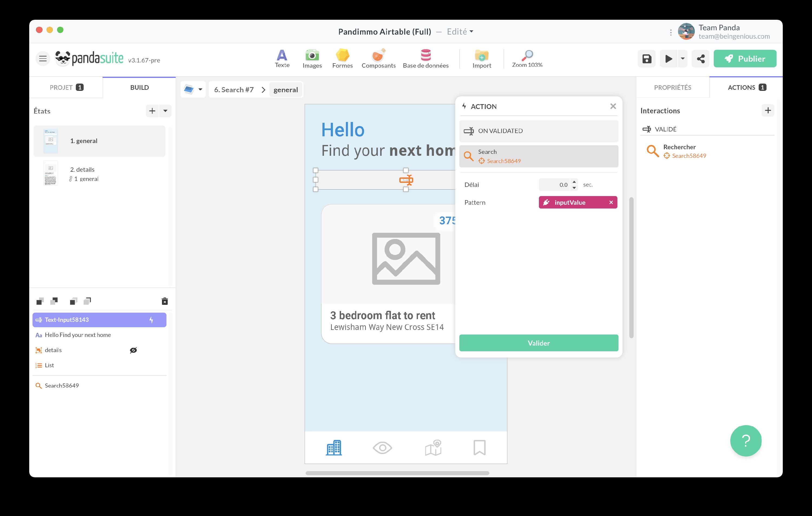Open the Images tool
The height and width of the screenshot is (516, 812).
(312, 58)
